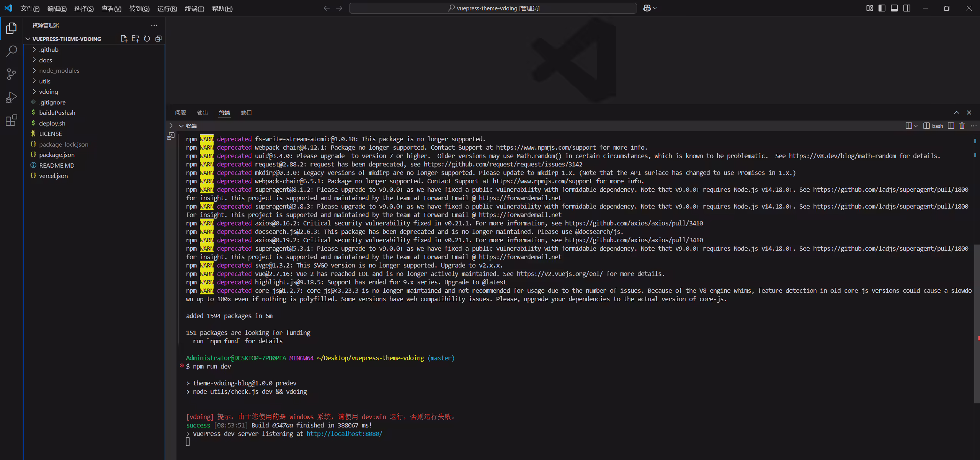Screen dimensions: 980x460
Task: Split the bash terminal
Action: 951,126
